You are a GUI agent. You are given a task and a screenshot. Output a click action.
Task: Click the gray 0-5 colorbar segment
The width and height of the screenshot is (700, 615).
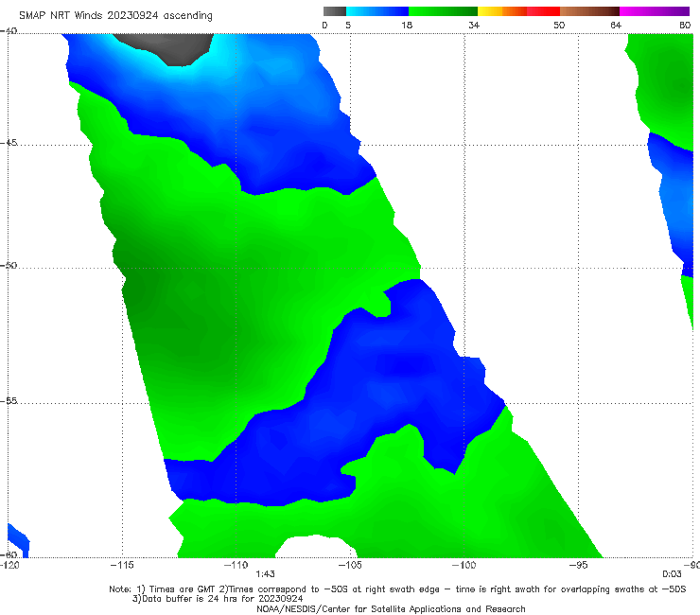coord(335,11)
